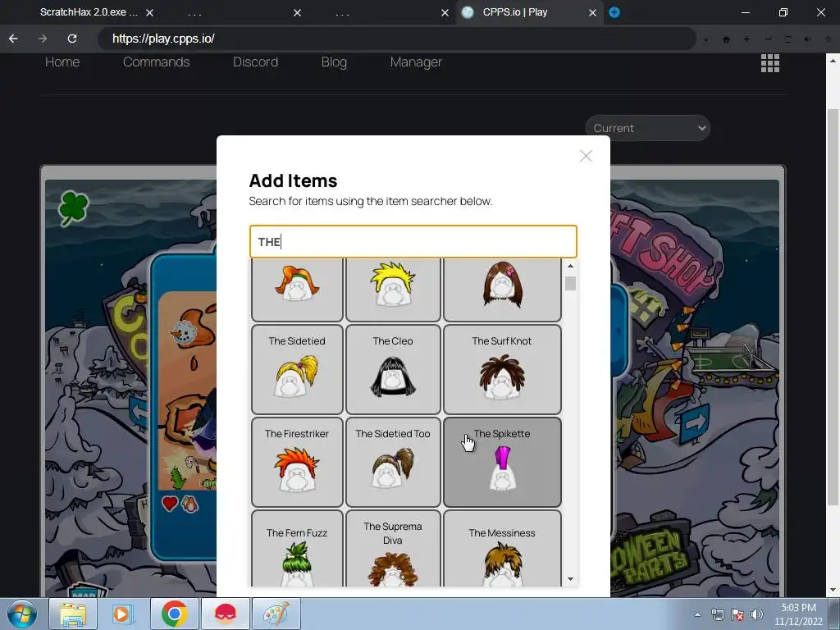This screenshot has height=630, width=840.
Task: Click the shamrock icon in the game
Action: (73, 208)
